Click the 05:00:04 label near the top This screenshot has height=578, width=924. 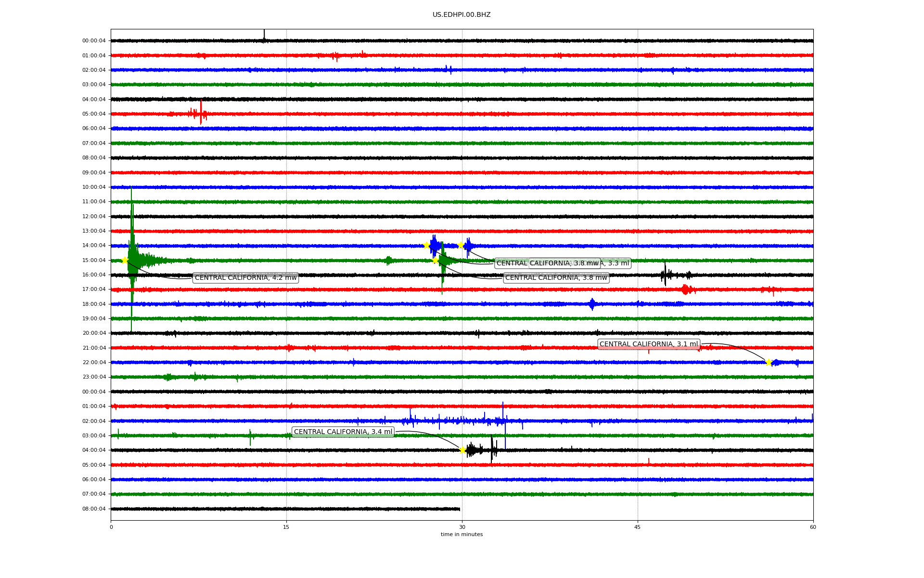(x=94, y=114)
